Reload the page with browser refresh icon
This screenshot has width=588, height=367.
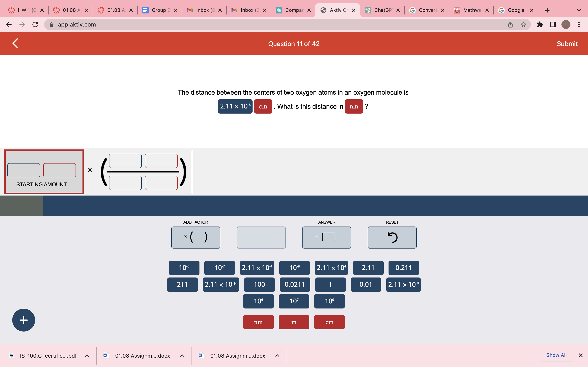click(35, 24)
